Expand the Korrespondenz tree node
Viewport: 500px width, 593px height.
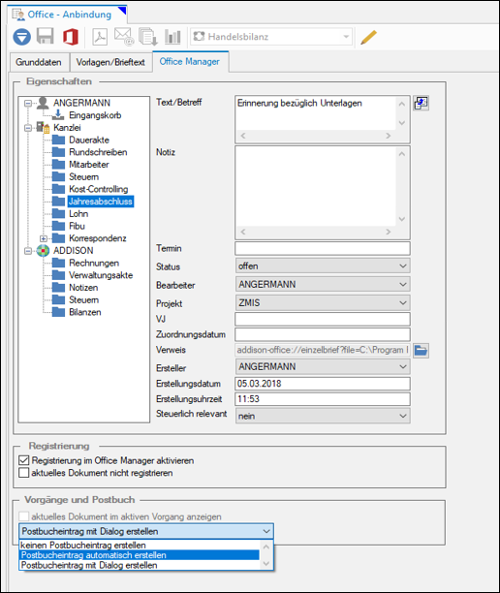click(x=43, y=238)
